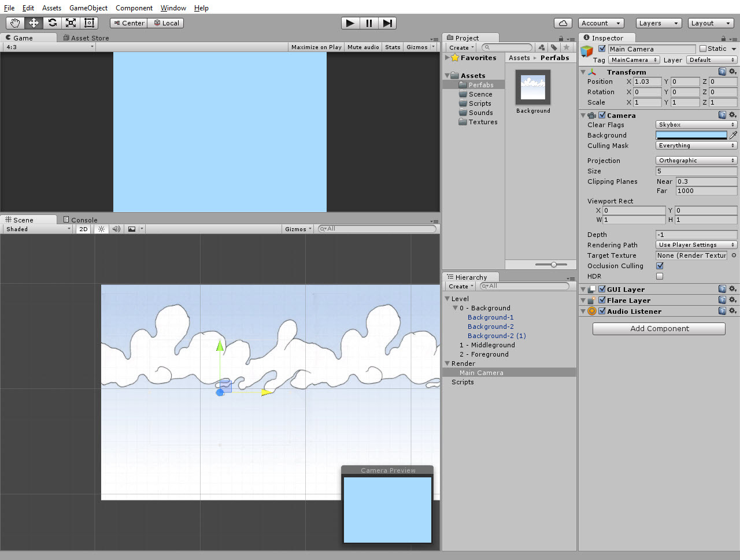Open the 4:3 aspect ratio dropdown
The height and width of the screenshot is (560, 740).
(49, 47)
